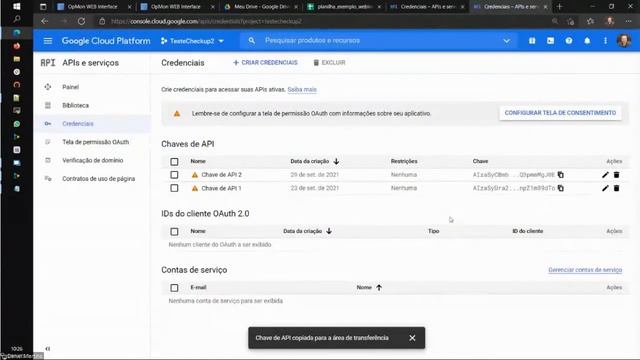Open Verificação de domínio page
The width and height of the screenshot is (640, 360).
(x=93, y=160)
